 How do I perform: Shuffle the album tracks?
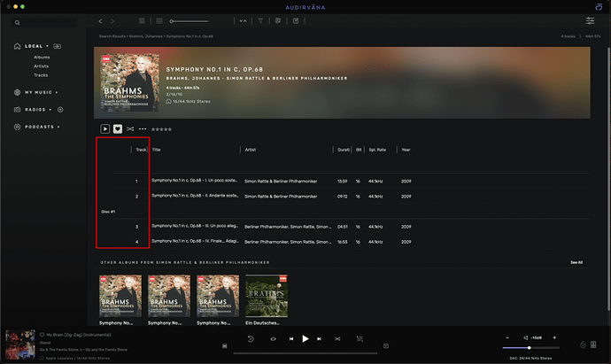130,129
